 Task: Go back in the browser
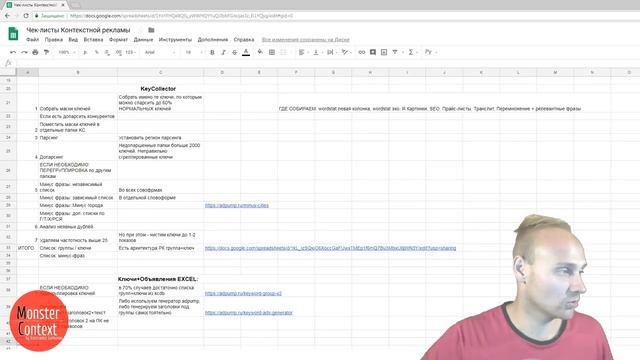pos(7,16)
